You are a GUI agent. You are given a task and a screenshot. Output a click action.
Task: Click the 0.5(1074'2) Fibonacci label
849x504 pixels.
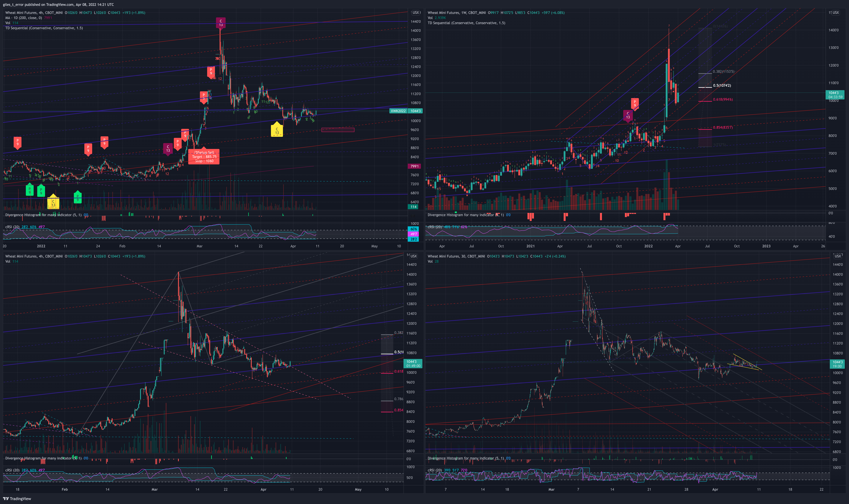[722, 86]
